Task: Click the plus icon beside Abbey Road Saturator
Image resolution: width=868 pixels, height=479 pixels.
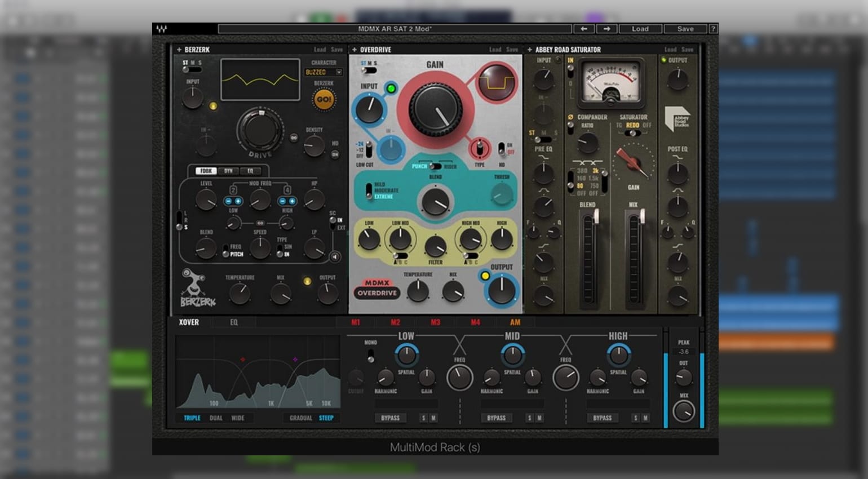Action: click(530, 50)
